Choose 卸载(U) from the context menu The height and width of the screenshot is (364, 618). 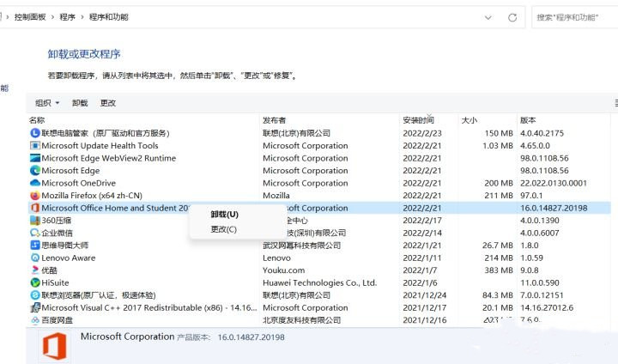pyautogui.click(x=224, y=214)
